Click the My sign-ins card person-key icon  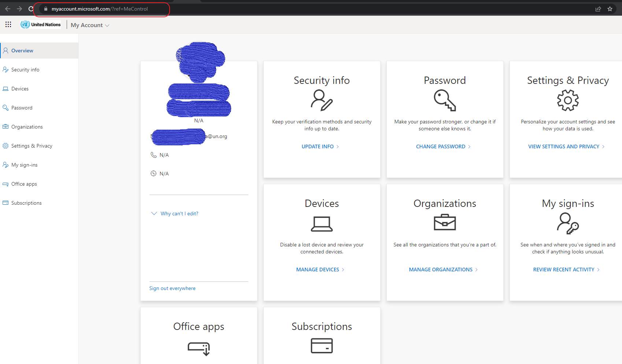tap(568, 223)
